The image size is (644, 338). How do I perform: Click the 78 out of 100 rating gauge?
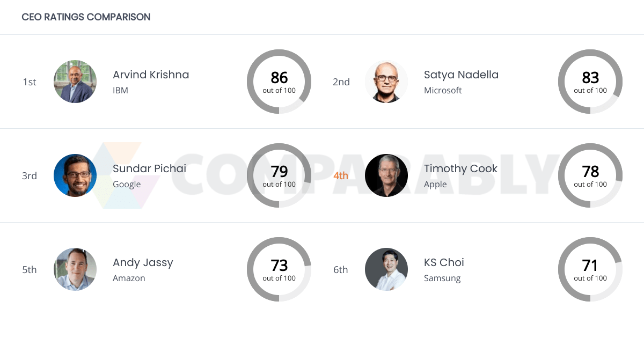[590, 175]
